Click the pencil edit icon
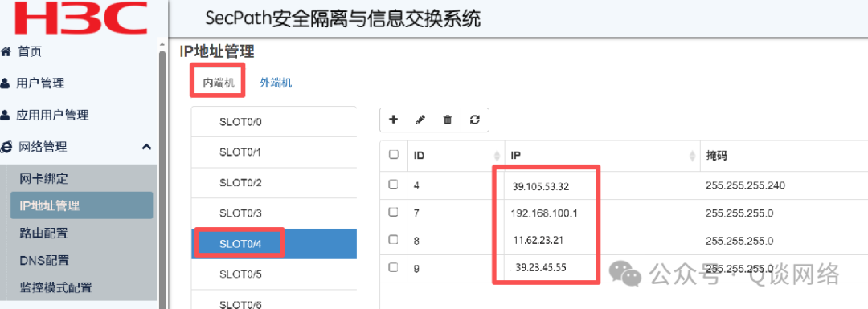This screenshot has height=309, width=868. click(x=420, y=120)
